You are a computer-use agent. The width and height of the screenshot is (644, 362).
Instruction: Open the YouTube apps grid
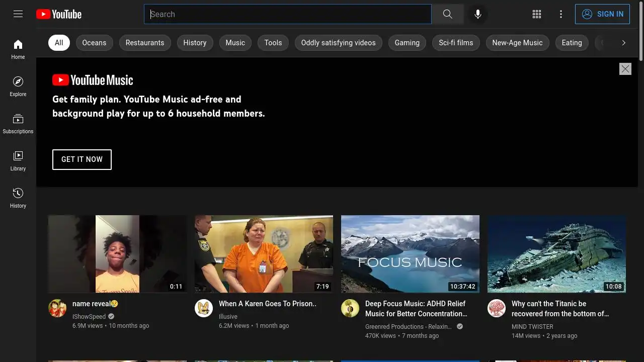point(537,14)
